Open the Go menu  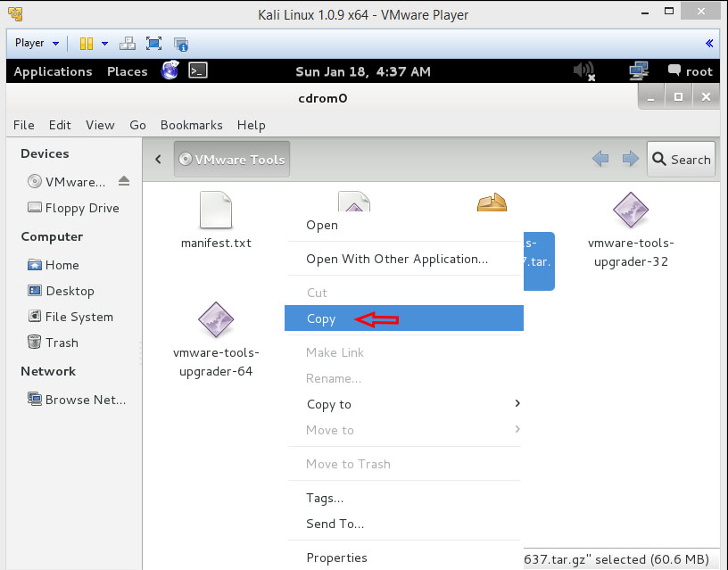[x=137, y=125]
